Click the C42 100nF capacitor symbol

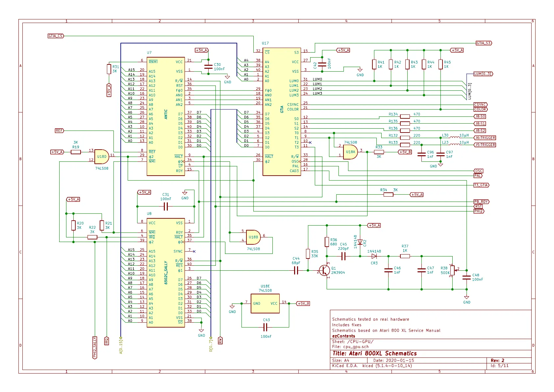point(322,64)
